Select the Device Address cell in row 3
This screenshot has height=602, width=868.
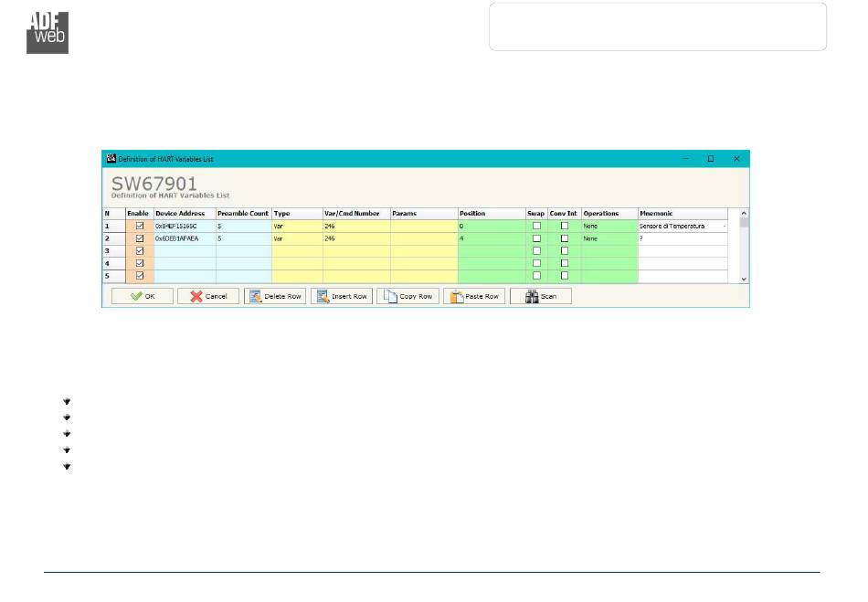point(185,251)
